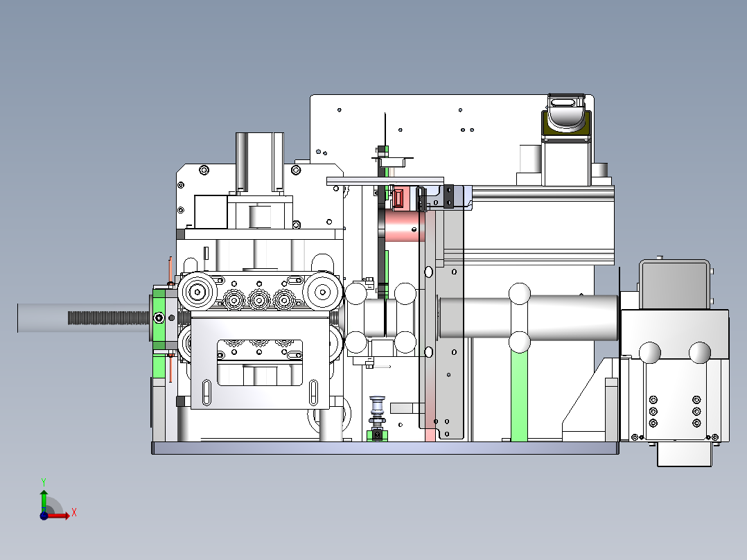Click the blue origin sphere of the triad
The width and height of the screenshot is (747, 560).
click(x=44, y=516)
